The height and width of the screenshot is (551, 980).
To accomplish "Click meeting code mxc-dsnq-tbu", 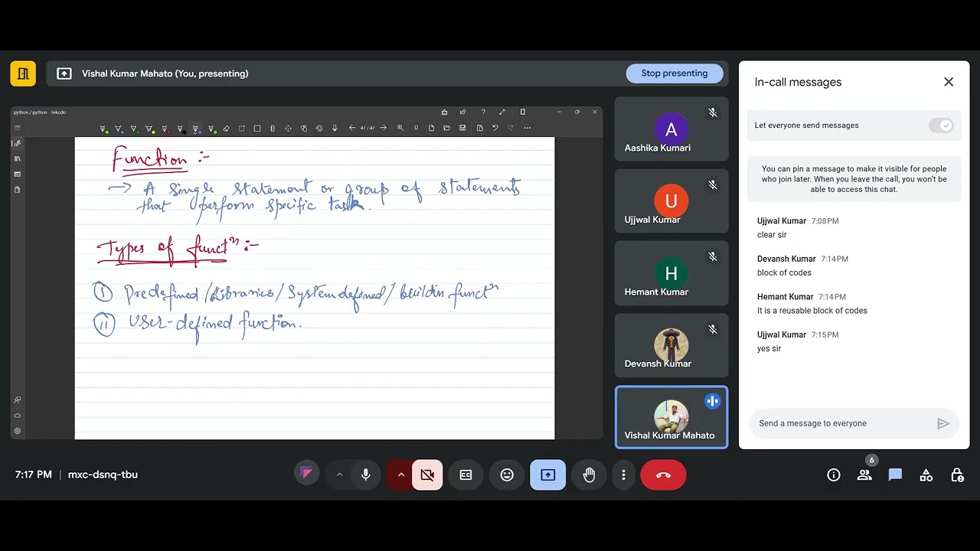I will pos(103,474).
